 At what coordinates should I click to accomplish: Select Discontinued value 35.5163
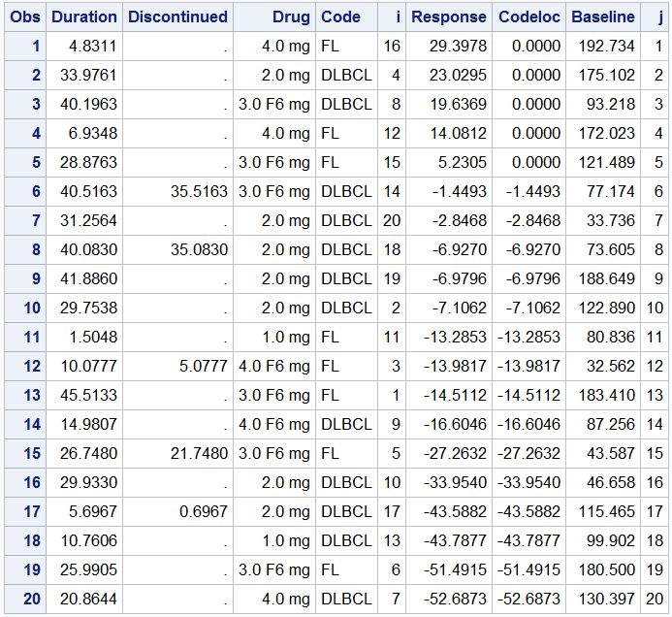click(x=199, y=192)
